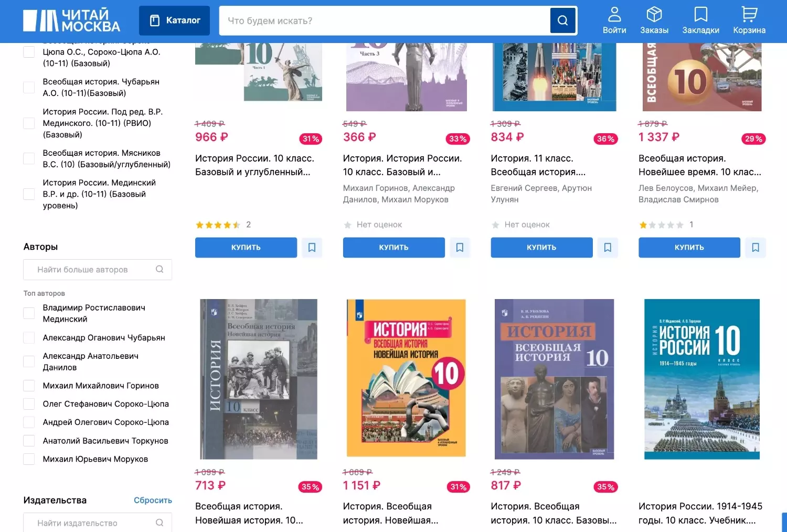This screenshot has height=532, width=787.
Task: Open purple История Всеобщая история 10 cover
Action: (555, 379)
